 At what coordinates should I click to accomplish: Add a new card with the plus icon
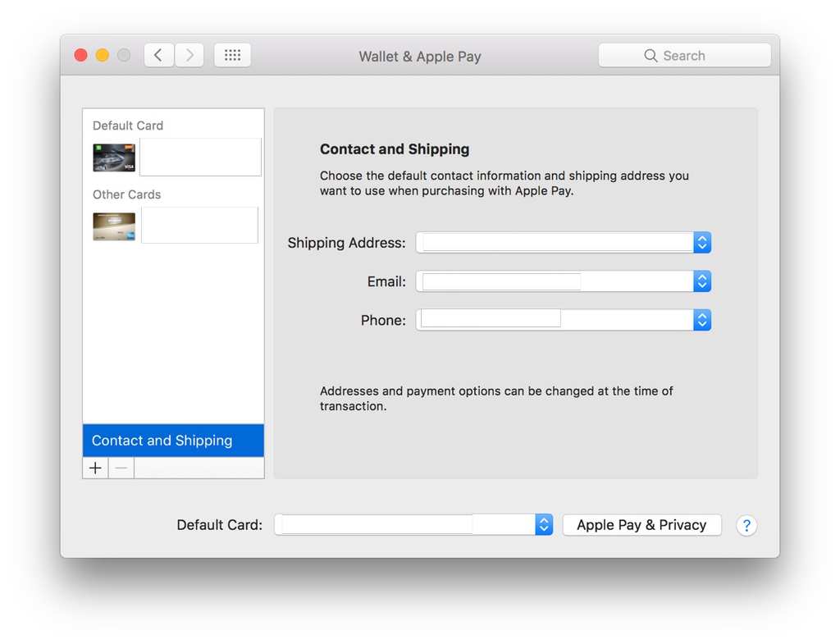[94, 467]
